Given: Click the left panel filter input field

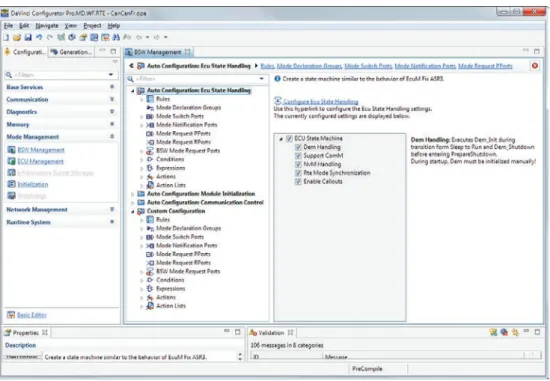Looking at the screenshot, I should click(x=60, y=75).
